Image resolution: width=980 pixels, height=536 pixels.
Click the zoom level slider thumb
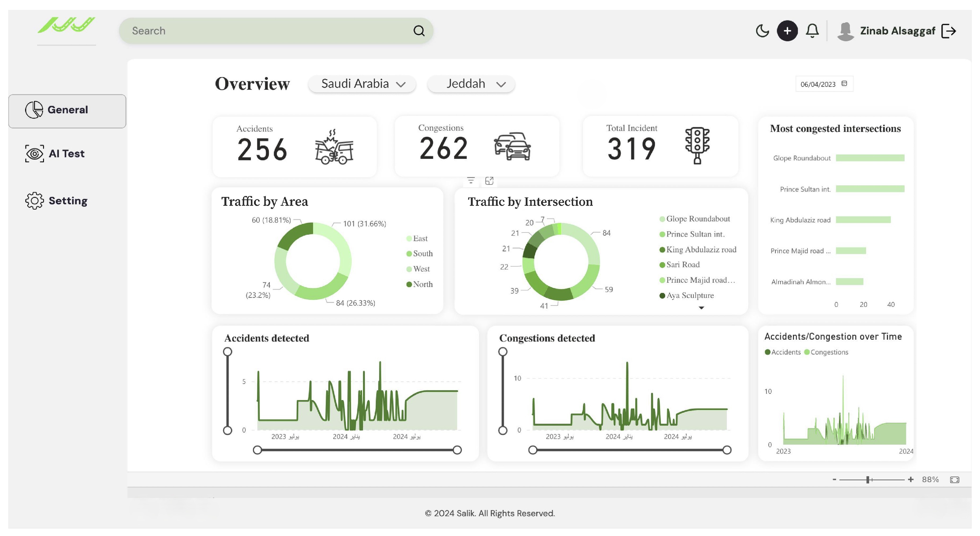coord(868,480)
